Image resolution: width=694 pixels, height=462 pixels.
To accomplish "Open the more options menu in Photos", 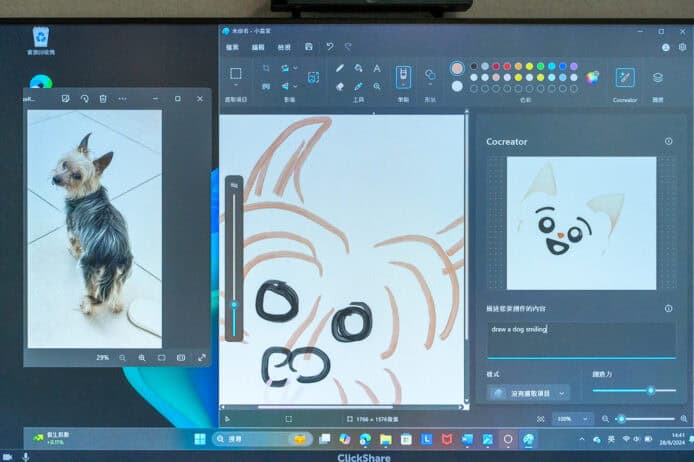I will click(x=122, y=99).
